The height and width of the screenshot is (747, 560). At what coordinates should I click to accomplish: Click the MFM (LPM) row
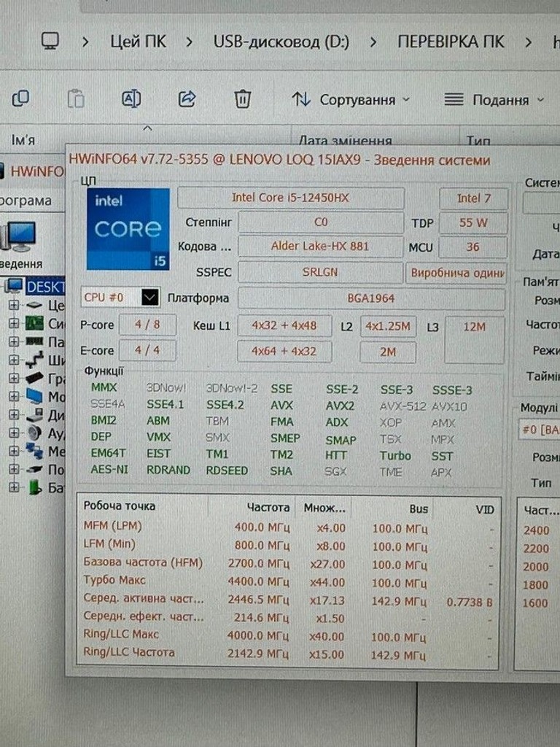pos(288,527)
